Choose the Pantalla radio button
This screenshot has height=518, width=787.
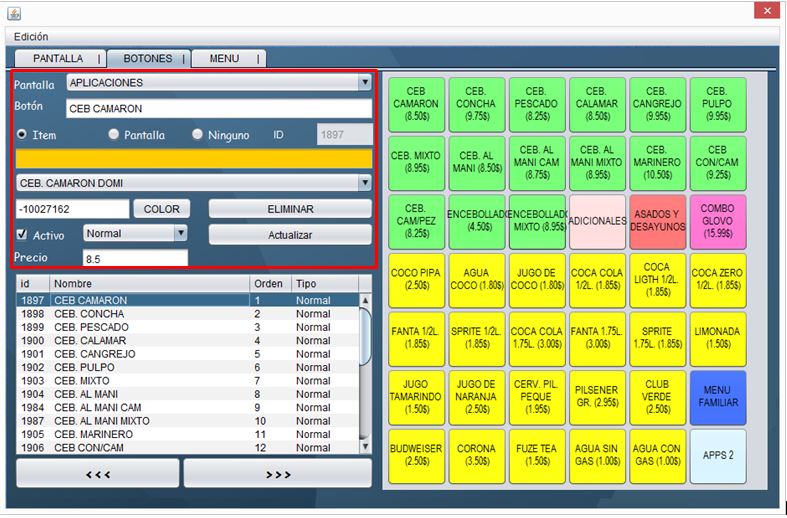click(114, 135)
